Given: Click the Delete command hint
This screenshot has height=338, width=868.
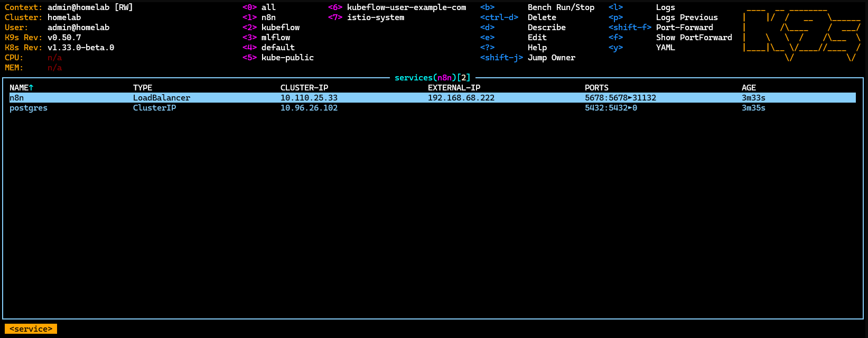Looking at the screenshot, I should click(542, 17).
